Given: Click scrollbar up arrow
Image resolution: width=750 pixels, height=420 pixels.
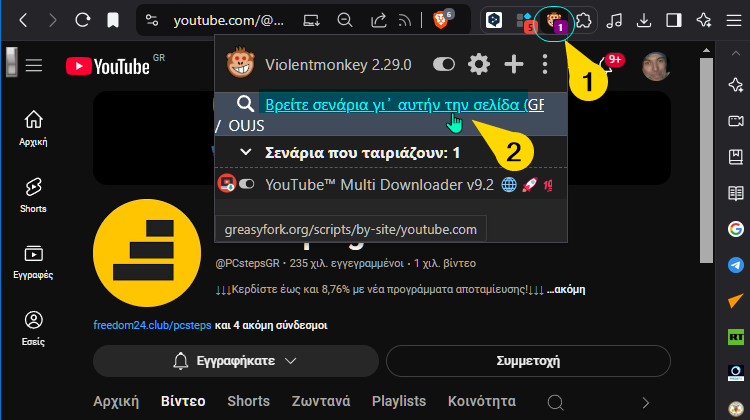Looking at the screenshot, I should 706,51.
